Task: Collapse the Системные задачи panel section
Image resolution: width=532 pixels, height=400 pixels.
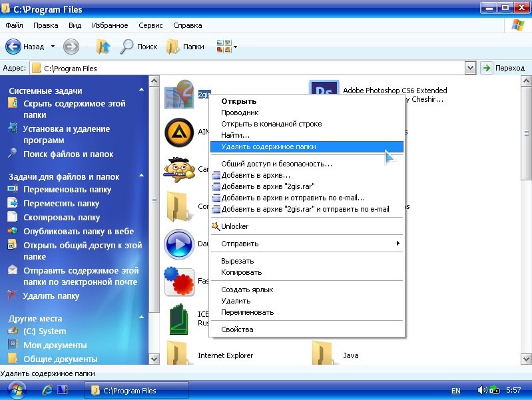Action: tap(140, 91)
